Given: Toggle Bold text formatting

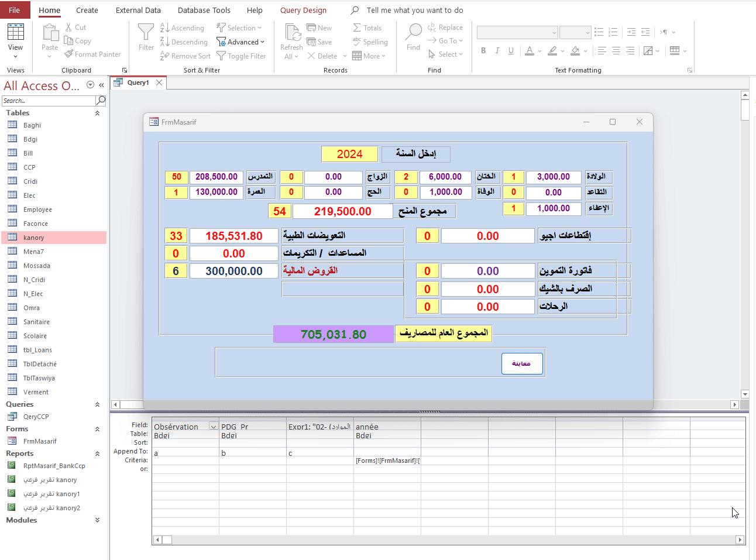Looking at the screenshot, I should [483, 51].
